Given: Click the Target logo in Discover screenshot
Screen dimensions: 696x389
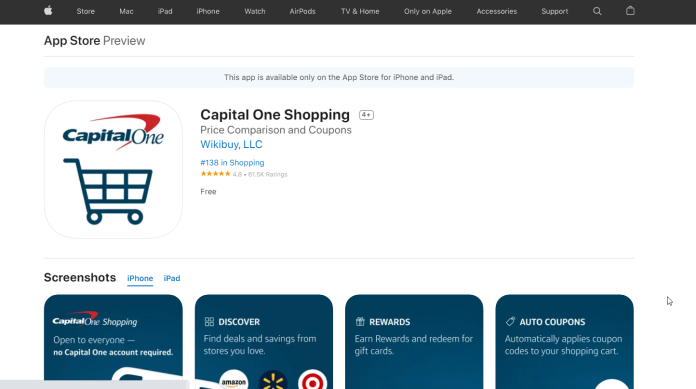Looking at the screenshot, I should 312,380.
